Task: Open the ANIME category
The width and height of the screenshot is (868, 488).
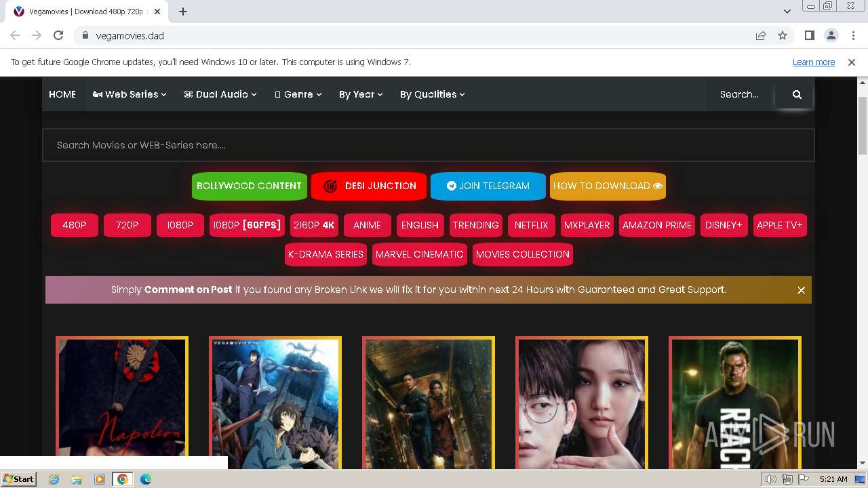Action: tap(367, 225)
